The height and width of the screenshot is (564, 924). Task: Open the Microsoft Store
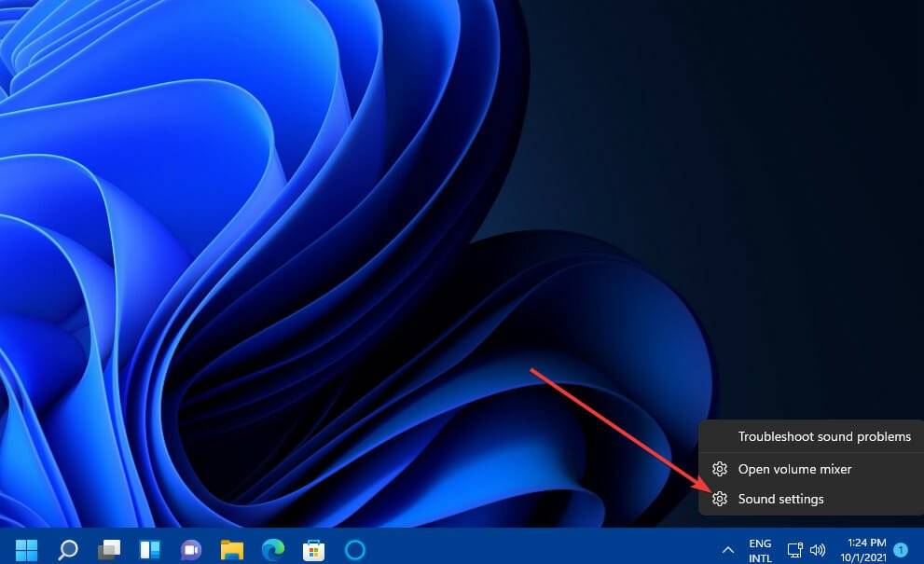tap(312, 548)
